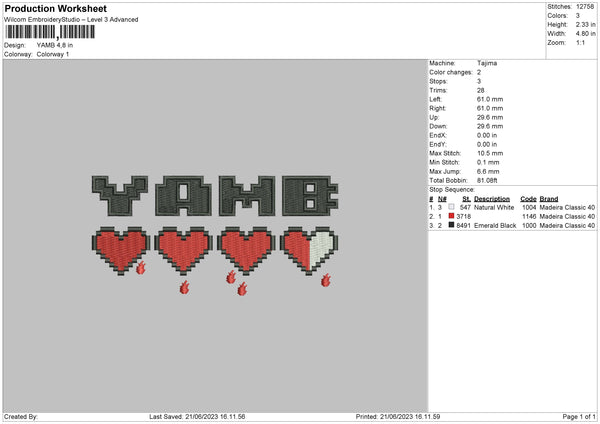
Task: Click the 'Production Worksheet' title
Action: (55, 8)
